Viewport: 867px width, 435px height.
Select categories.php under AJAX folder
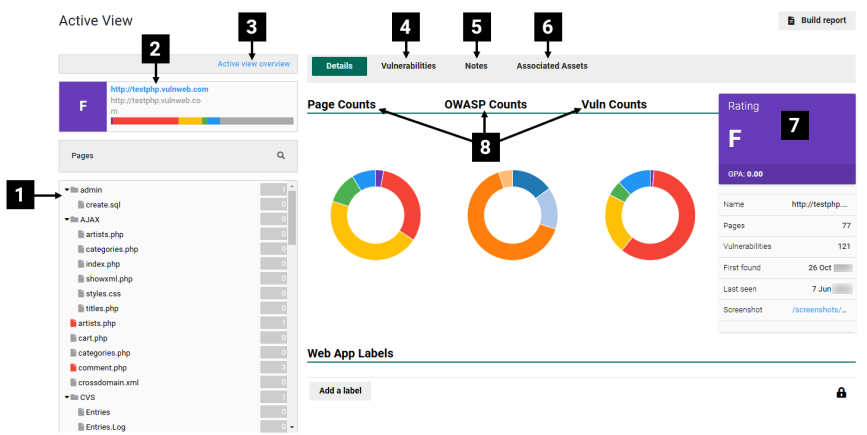pyautogui.click(x=112, y=249)
